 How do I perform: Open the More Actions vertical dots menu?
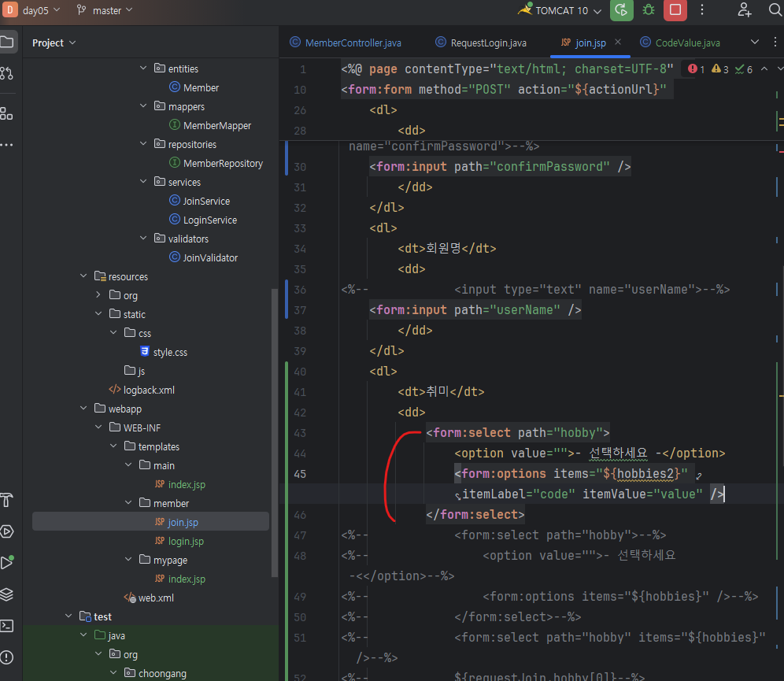coord(702,10)
